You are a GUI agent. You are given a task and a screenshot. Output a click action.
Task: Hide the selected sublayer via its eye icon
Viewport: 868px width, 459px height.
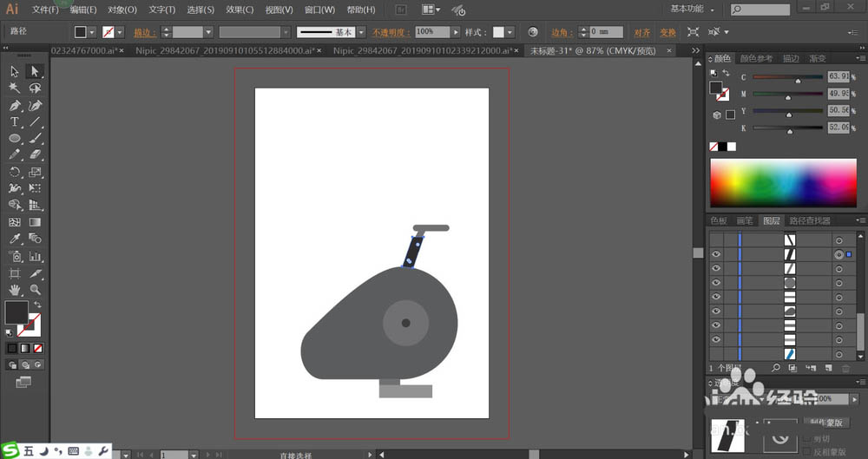coord(716,254)
